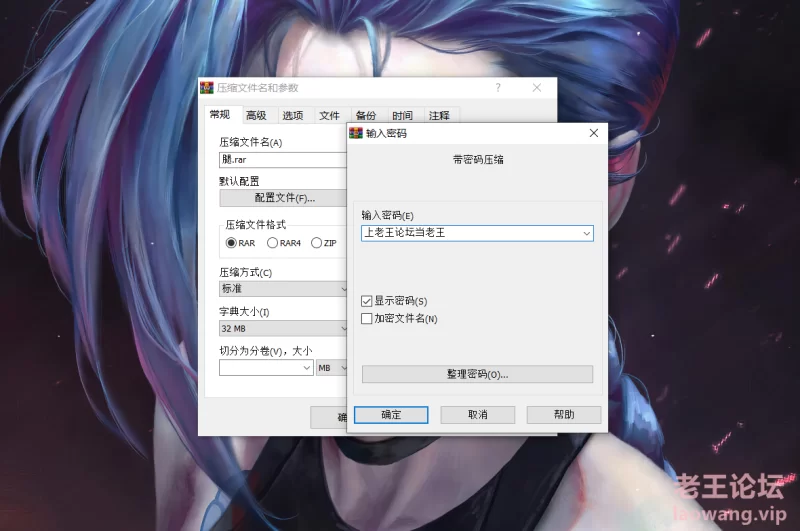The height and width of the screenshot is (531, 800).
Task: Switch to the 备份 tab
Action: pyautogui.click(x=366, y=116)
